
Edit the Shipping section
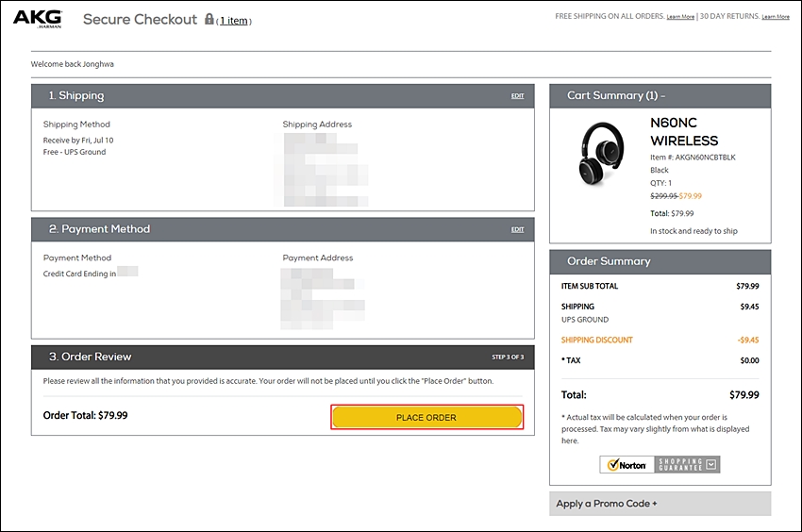point(518,96)
